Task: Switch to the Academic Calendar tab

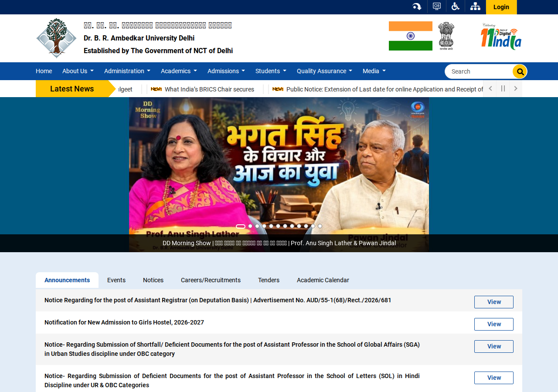Action: (x=323, y=280)
